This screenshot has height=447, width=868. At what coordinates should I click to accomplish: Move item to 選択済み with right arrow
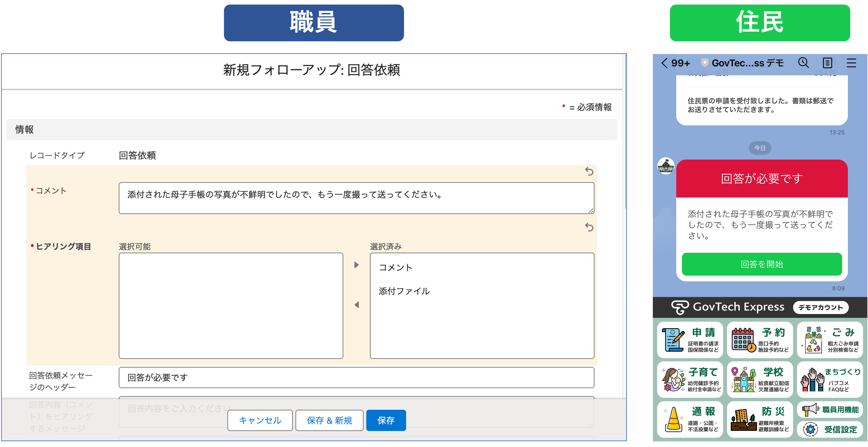tap(357, 265)
